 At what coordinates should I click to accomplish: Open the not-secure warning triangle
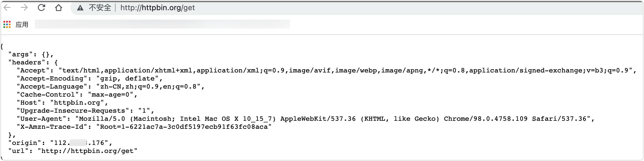pos(80,8)
